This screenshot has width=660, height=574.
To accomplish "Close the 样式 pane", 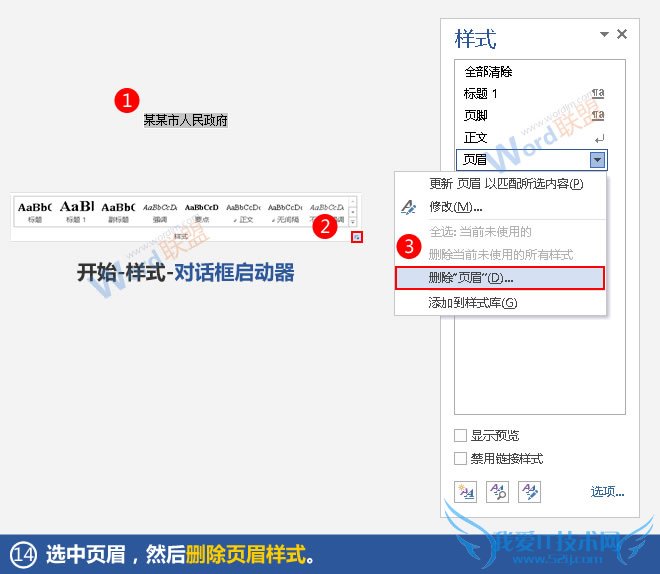I will [x=622, y=34].
